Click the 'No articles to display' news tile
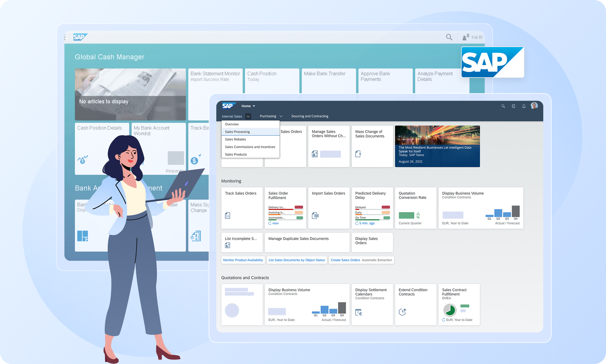Screen dimensions: 606x364 (130, 94)
